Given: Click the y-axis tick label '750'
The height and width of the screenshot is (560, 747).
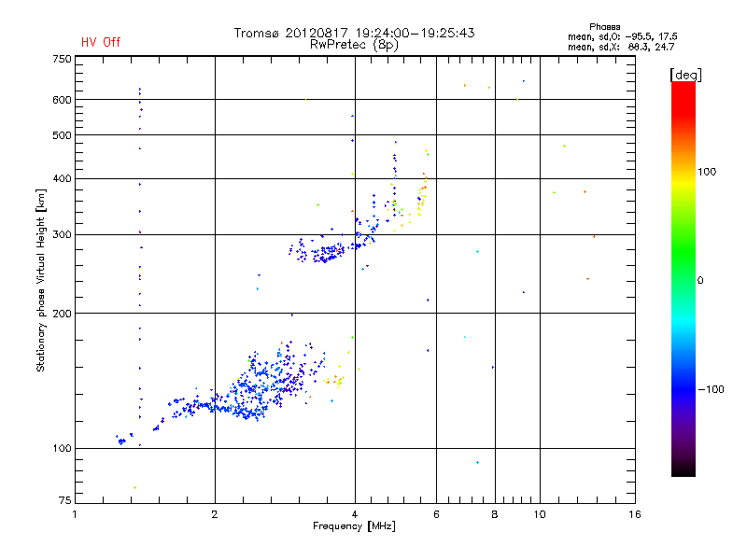Looking at the screenshot, I should [62, 59].
